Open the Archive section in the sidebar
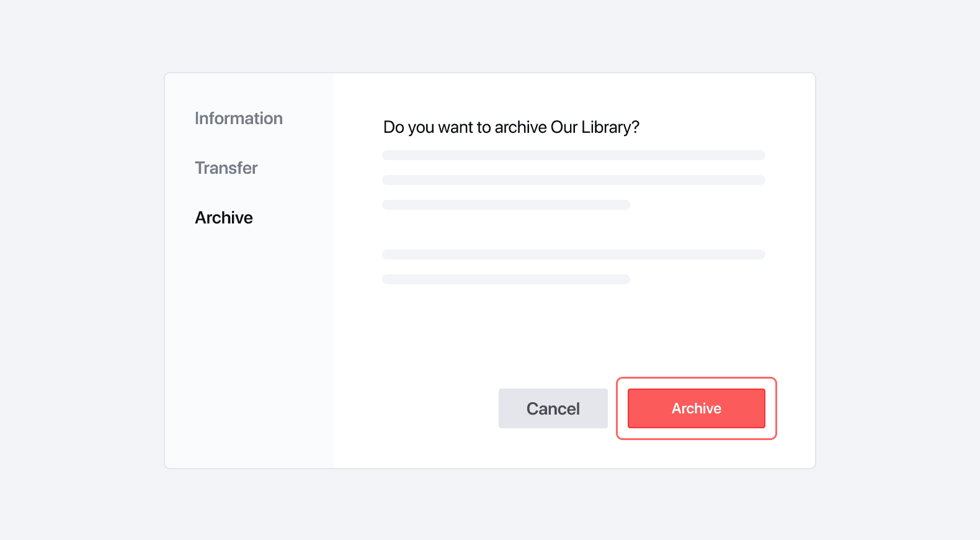Viewport: 980px width, 540px height. point(224,217)
